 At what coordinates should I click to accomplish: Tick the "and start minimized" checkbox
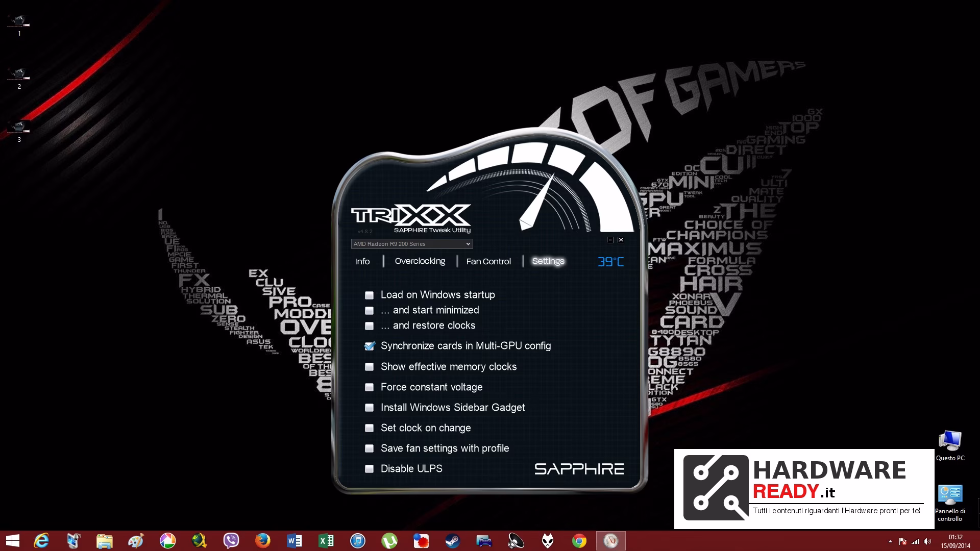coord(369,310)
